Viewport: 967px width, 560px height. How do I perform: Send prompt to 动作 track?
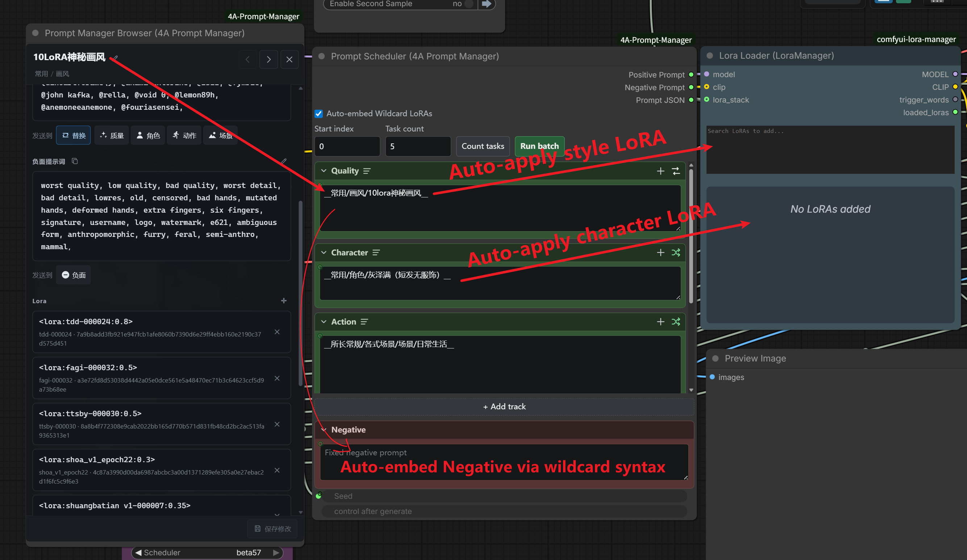click(x=184, y=135)
